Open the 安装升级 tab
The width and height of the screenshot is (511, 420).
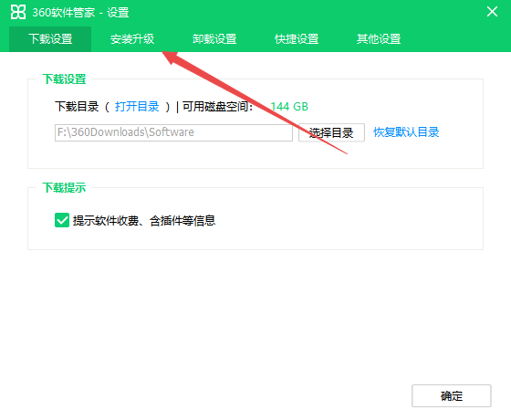[x=132, y=39]
